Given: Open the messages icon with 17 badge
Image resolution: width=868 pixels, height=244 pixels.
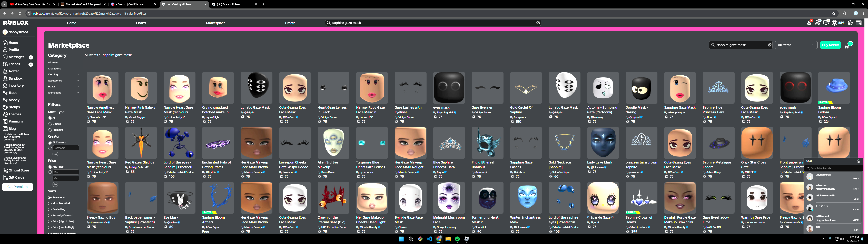Looking at the screenshot, I should (826, 23).
